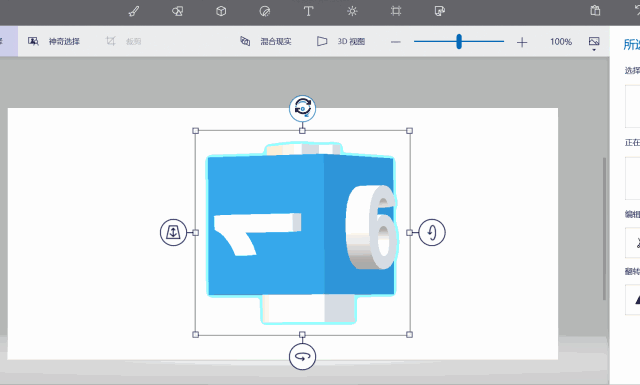The width and height of the screenshot is (640, 385).
Task: Click the zoom in plus button
Action: (x=522, y=42)
